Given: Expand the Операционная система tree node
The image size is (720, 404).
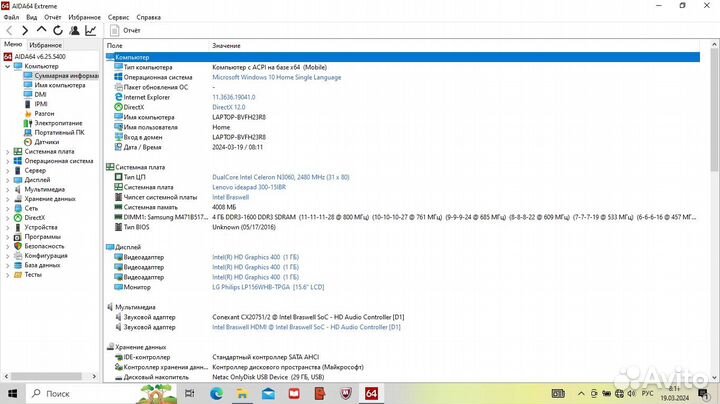Looking at the screenshot, I should point(7,161).
